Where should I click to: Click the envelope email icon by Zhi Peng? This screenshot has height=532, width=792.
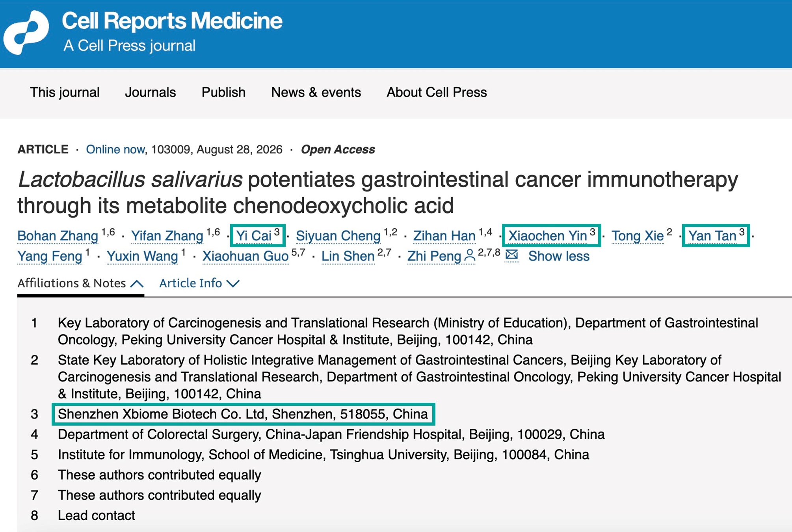[x=511, y=255]
